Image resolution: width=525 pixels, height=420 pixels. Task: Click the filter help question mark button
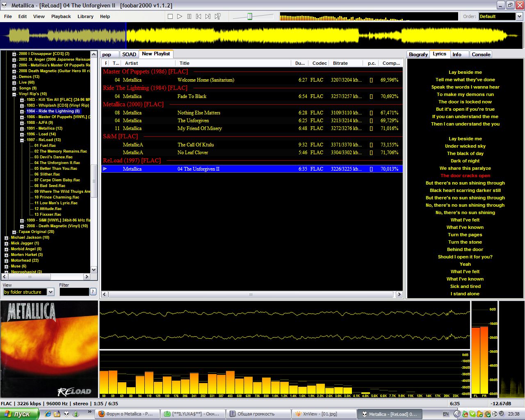[x=93, y=292]
